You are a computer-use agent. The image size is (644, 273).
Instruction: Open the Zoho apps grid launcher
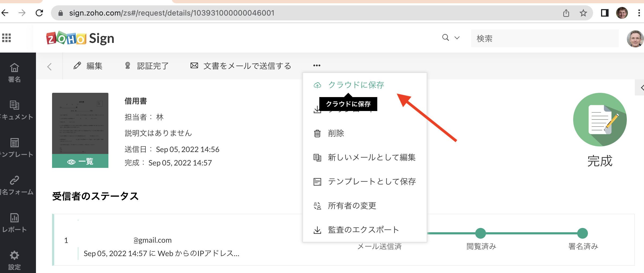6,38
